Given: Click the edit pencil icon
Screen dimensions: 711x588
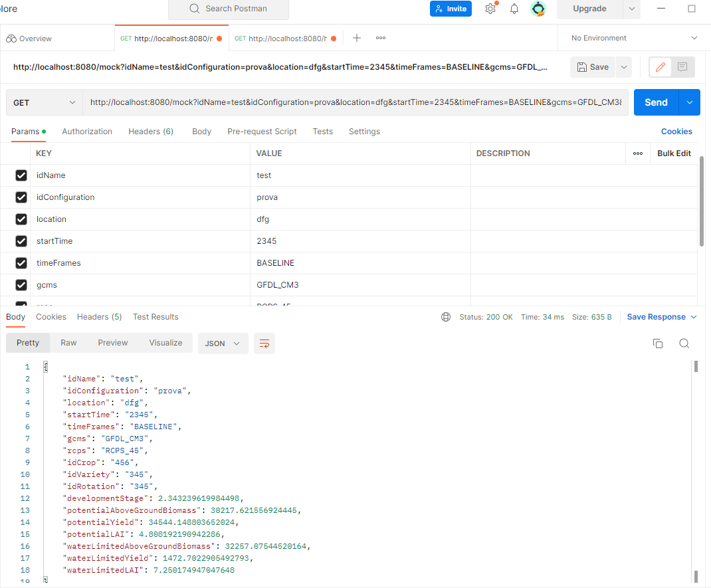Looking at the screenshot, I should [660, 67].
